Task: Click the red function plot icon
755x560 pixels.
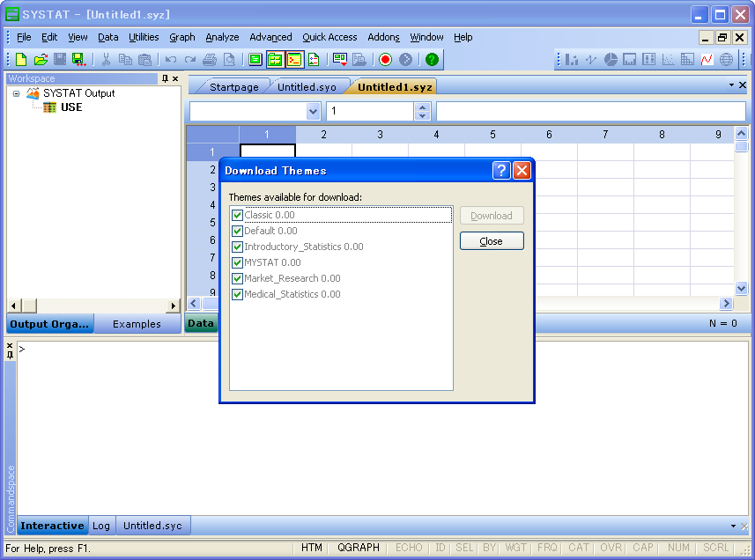Action: tap(707, 59)
